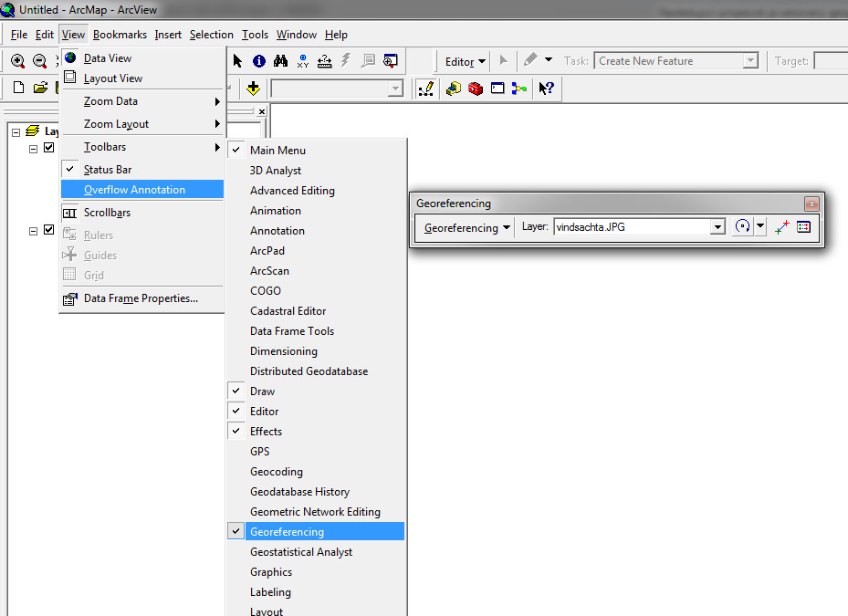Open the Find binoculars tool

tap(280, 60)
